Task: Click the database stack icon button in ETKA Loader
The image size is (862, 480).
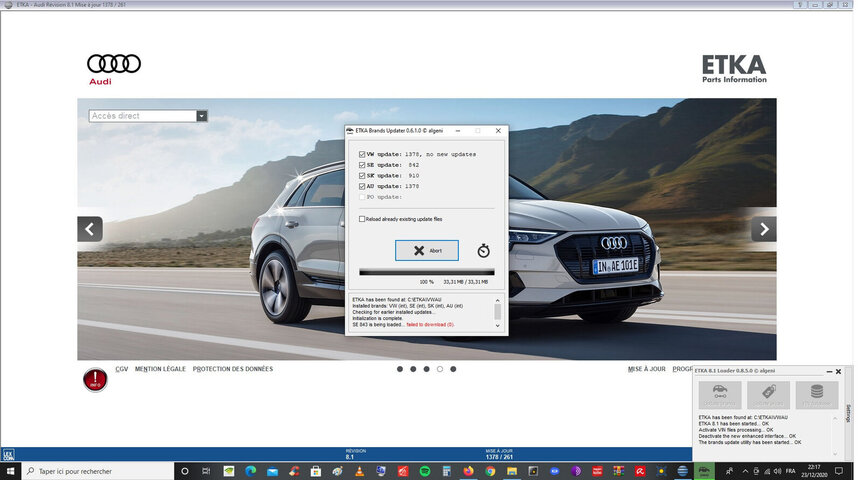Action: (x=817, y=395)
